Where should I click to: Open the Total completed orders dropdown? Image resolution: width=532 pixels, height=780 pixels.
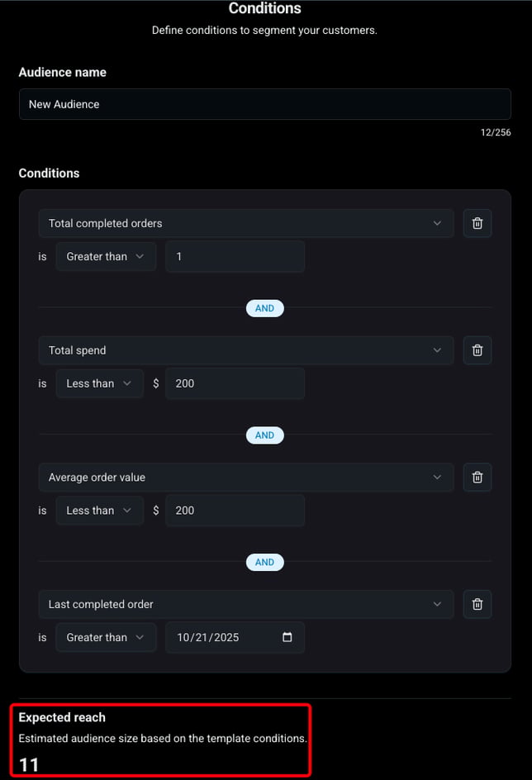245,223
